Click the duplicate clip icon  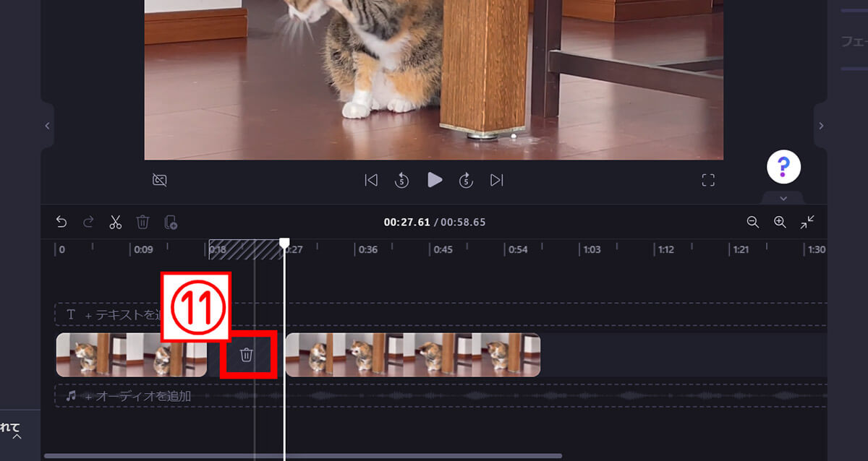pos(171,223)
